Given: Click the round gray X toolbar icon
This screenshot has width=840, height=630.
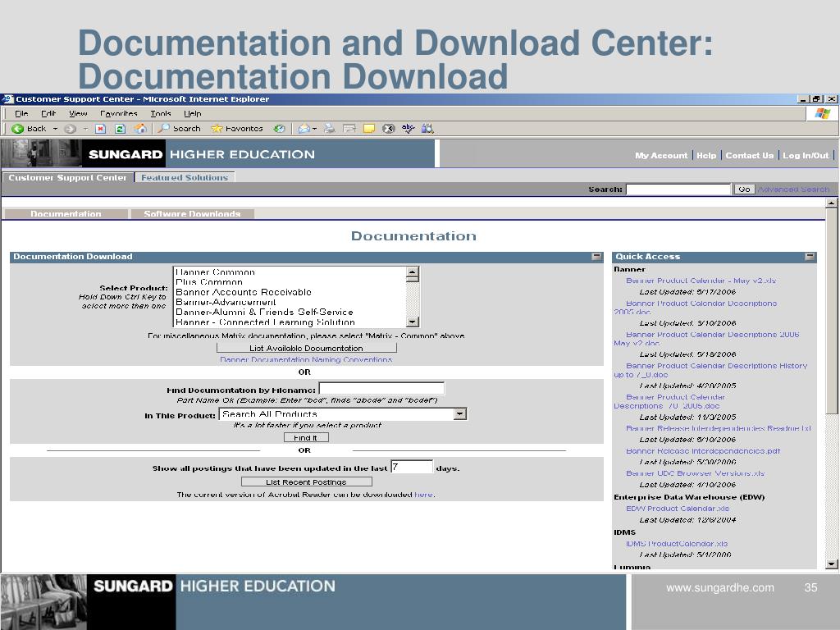Looking at the screenshot, I should tap(388, 129).
